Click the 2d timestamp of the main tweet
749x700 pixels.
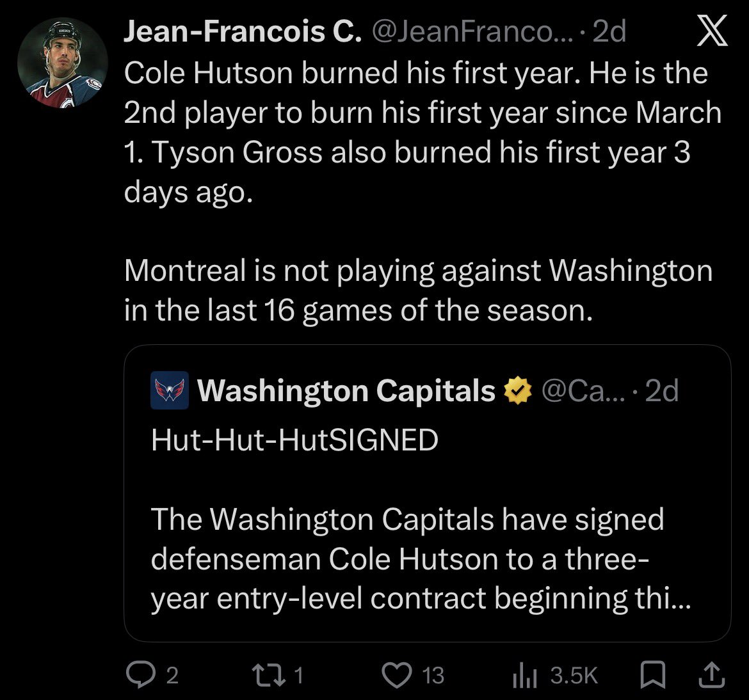tap(609, 32)
